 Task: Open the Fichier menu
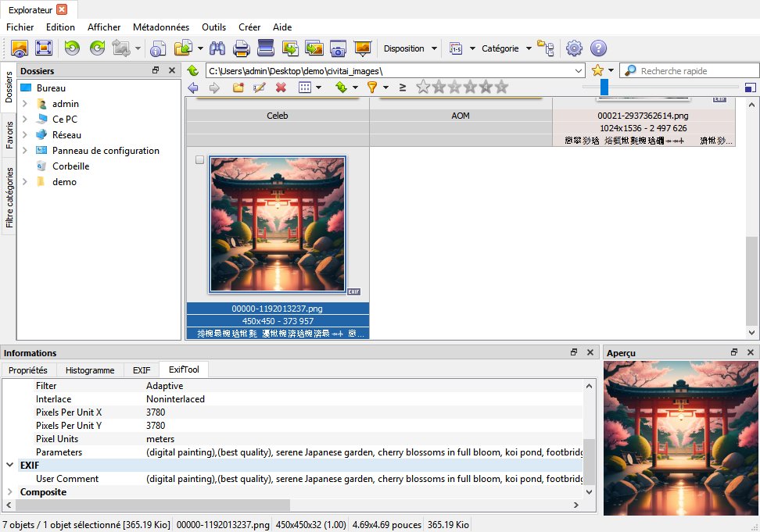click(x=20, y=27)
